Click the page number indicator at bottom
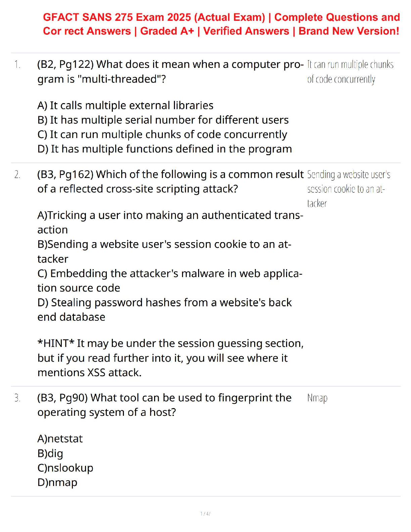Screen dimensions: 411x532 pos(205,514)
